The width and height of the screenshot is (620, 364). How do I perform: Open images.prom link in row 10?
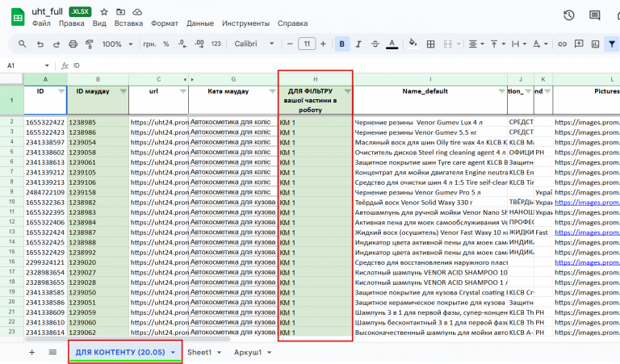pos(587,203)
